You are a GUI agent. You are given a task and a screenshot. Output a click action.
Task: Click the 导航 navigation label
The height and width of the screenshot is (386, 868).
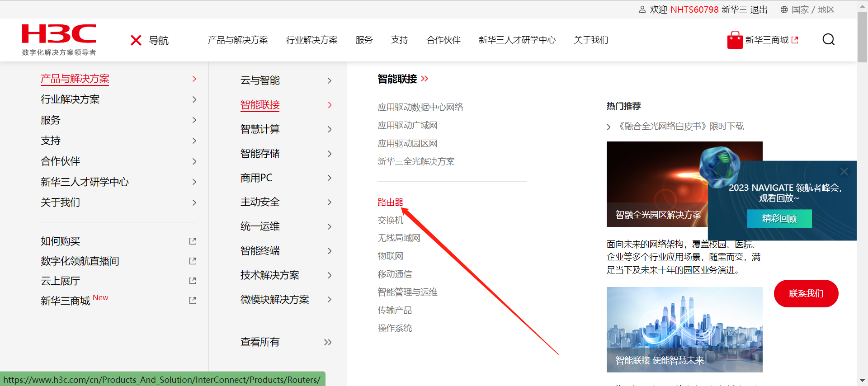[x=159, y=40]
